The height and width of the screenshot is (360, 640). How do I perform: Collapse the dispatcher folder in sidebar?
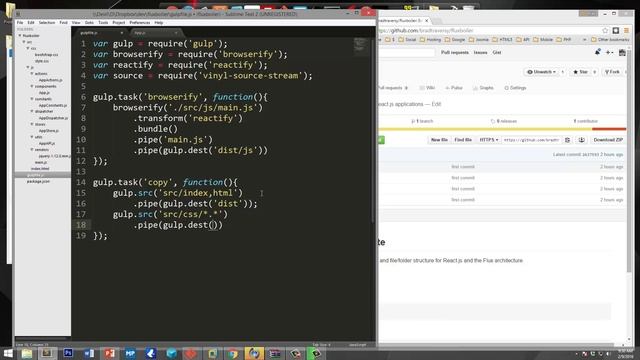click(32, 111)
